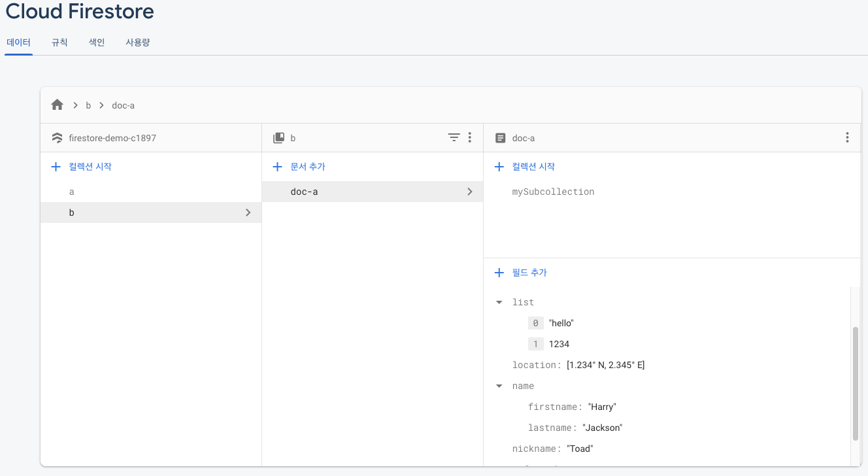Image resolution: width=868 pixels, height=476 pixels.
Task: Open more options menu for collection b
Action: 469,137
